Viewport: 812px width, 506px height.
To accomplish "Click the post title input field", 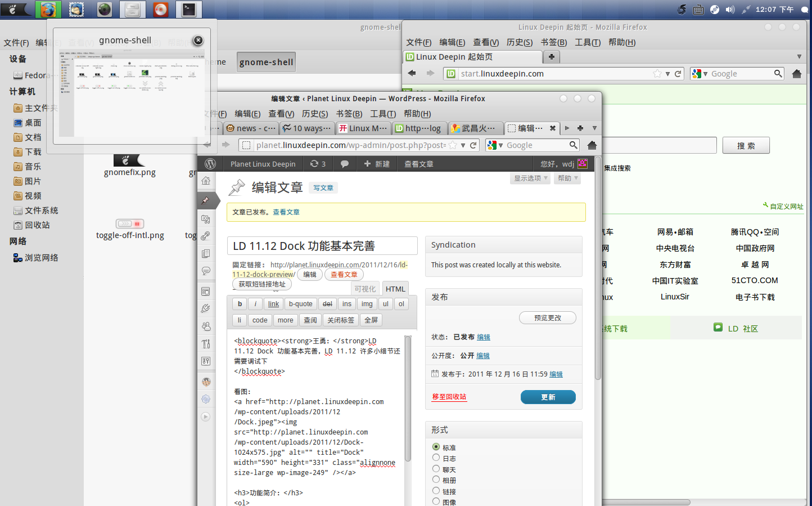I will click(x=322, y=246).
